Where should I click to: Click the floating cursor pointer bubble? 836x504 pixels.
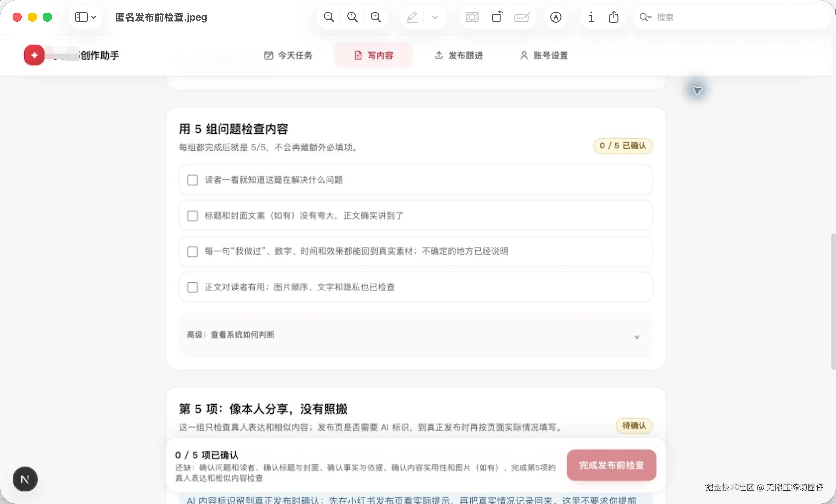pos(697,90)
